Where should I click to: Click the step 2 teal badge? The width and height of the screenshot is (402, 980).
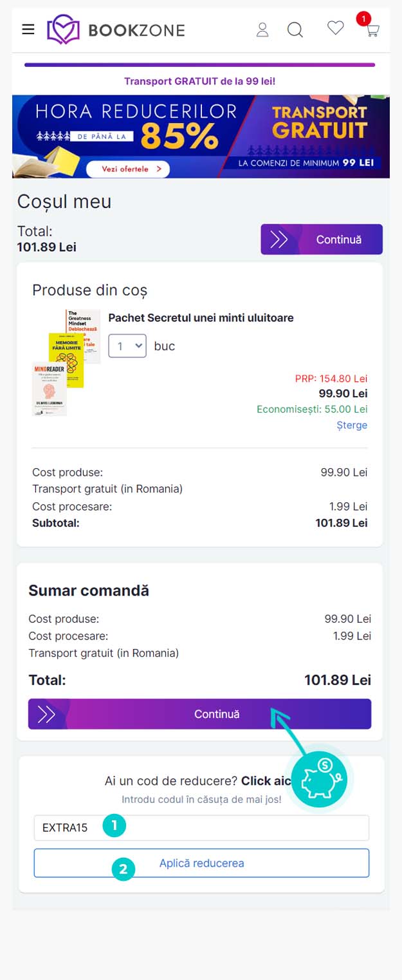point(123,870)
